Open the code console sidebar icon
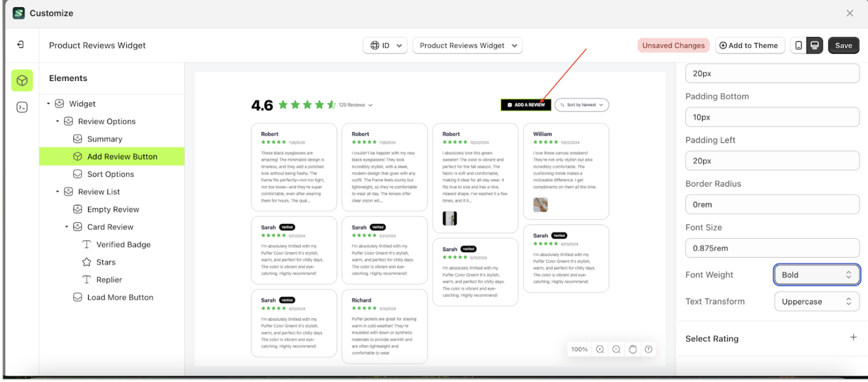 (22, 107)
